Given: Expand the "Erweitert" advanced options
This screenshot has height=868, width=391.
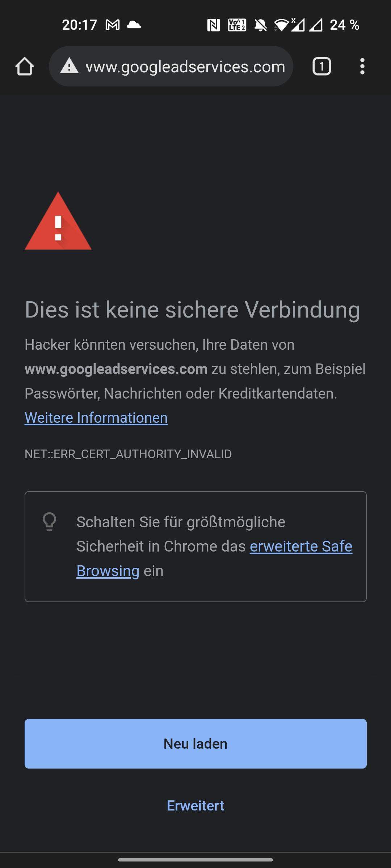Looking at the screenshot, I should [x=195, y=806].
